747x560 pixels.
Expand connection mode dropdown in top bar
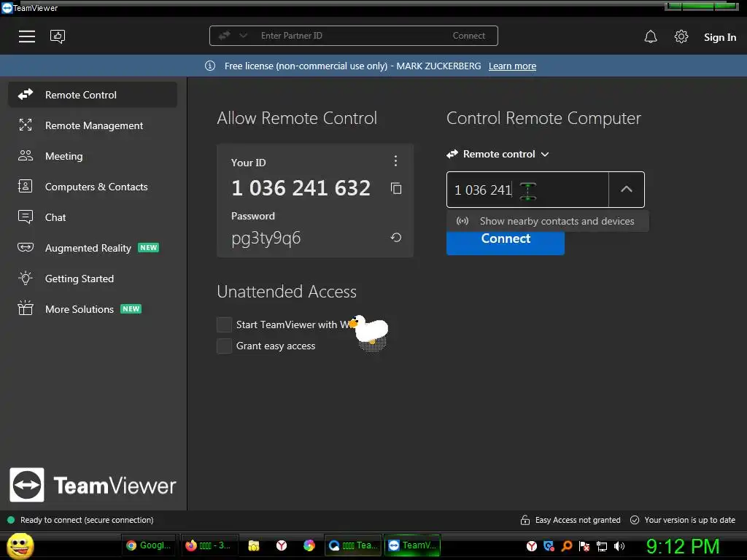pos(243,36)
